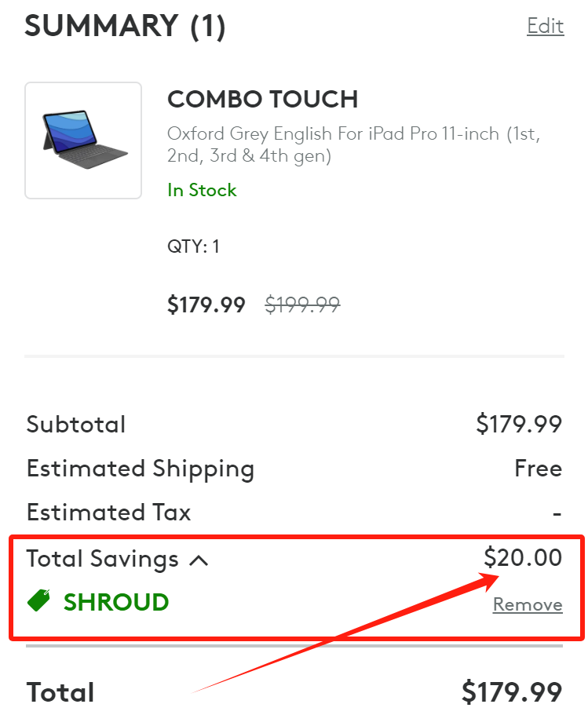This screenshot has height=715, width=588.
Task: Click the SUMMARY (1) heading
Action: coord(125,27)
